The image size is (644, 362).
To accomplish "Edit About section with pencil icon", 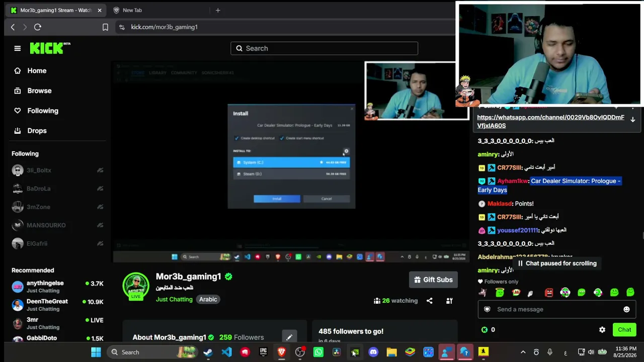I will pyautogui.click(x=289, y=337).
